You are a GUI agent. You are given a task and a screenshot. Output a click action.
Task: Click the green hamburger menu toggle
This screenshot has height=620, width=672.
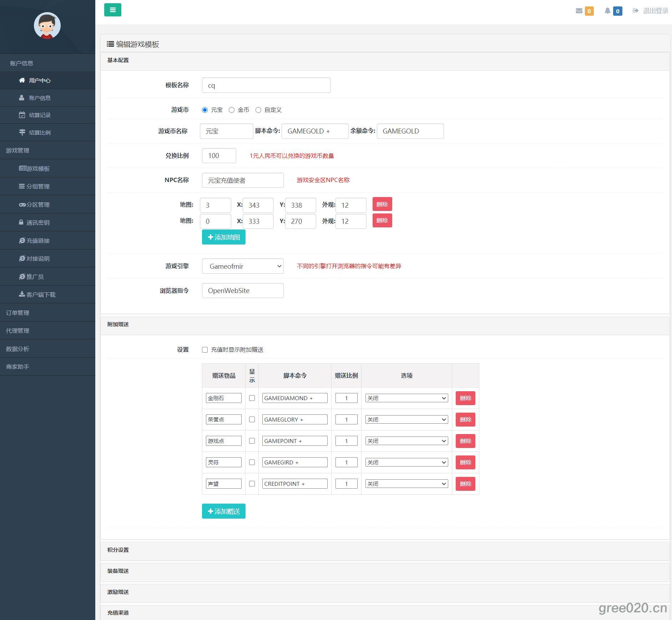point(112,10)
